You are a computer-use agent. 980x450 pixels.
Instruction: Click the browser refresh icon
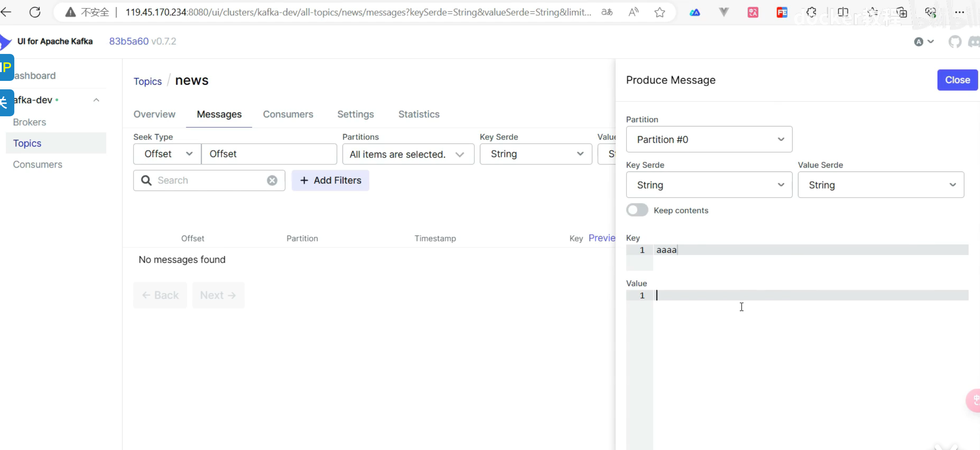35,12
